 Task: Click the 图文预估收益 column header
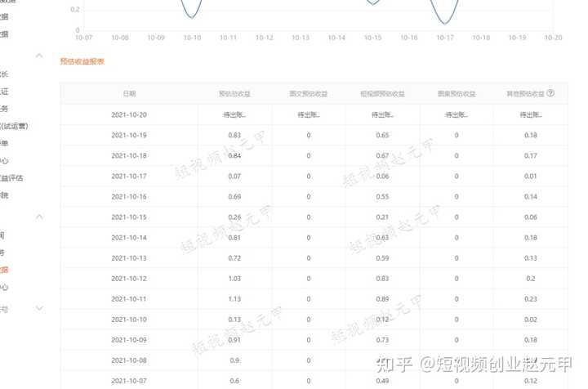tap(308, 93)
